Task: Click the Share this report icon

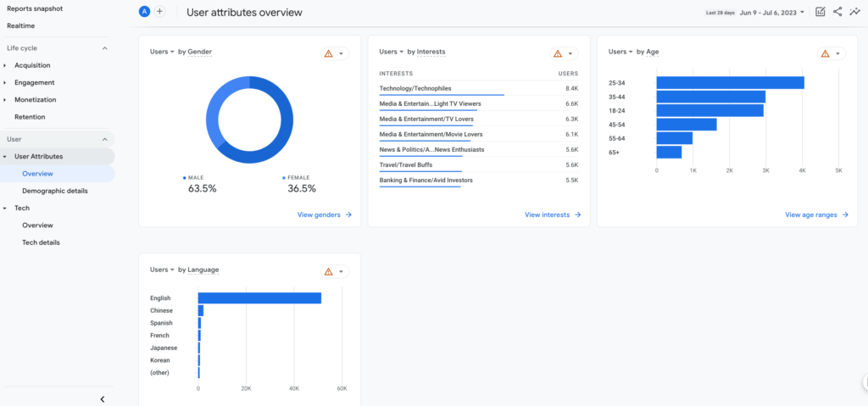Action: tap(837, 12)
